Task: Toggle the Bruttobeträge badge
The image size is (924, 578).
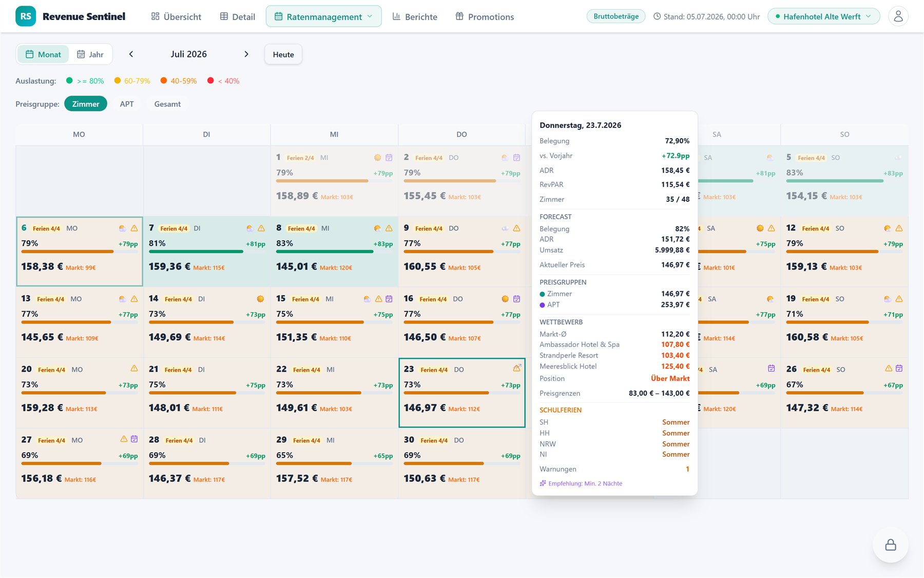Action: coord(616,16)
